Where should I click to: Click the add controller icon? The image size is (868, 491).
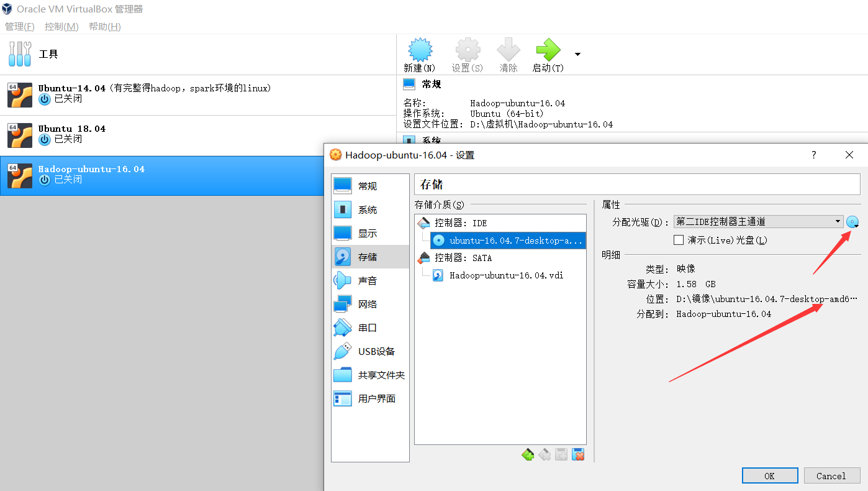point(528,455)
